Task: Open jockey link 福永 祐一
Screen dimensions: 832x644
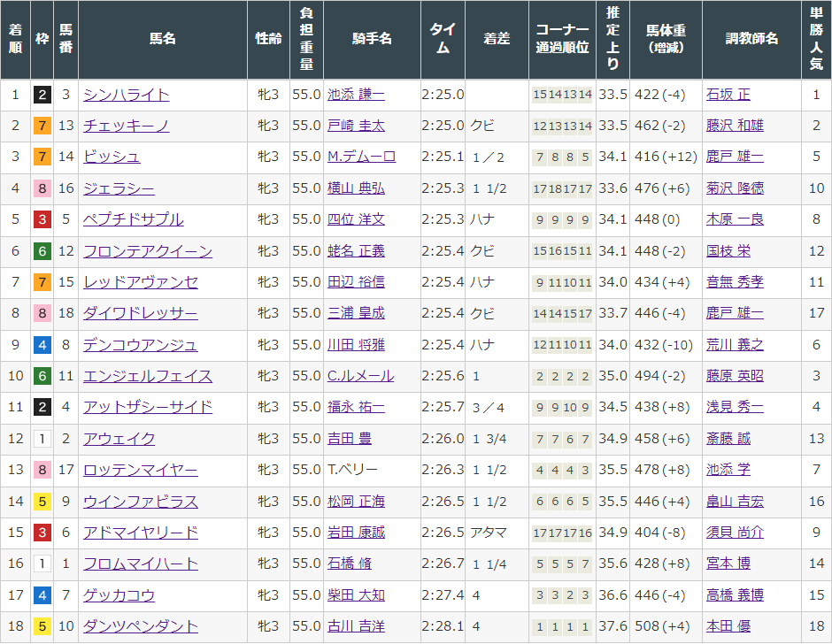Action: point(356,408)
